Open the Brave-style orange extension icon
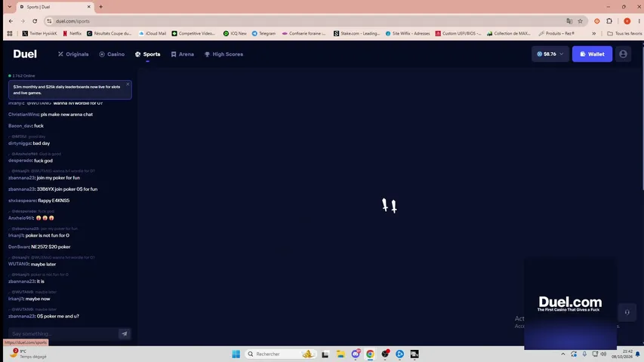Image resolution: width=644 pixels, height=362 pixels. (x=596, y=21)
